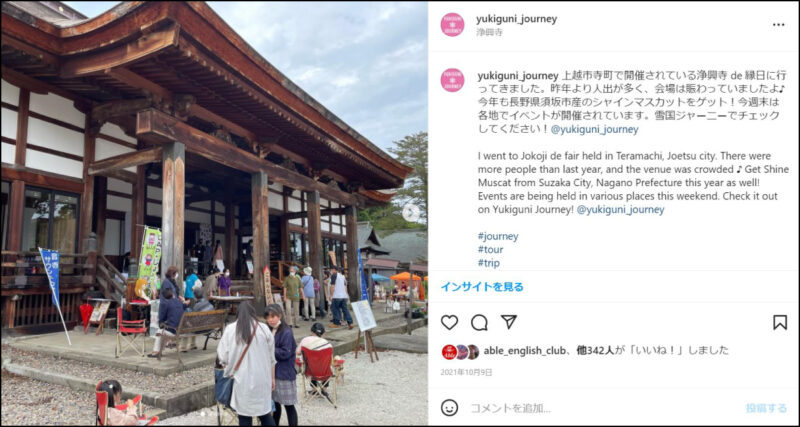Open emoji picker smiley icon
800x427 pixels.
point(449,408)
